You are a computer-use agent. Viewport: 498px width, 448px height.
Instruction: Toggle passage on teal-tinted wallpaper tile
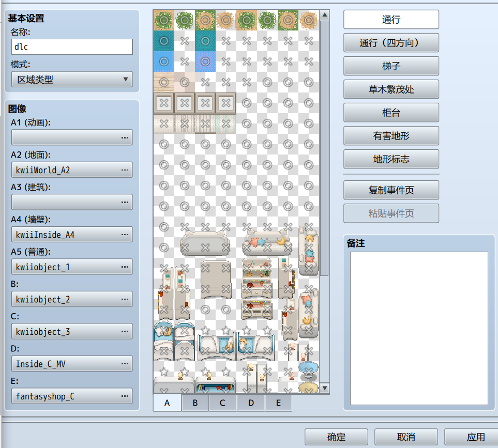[x=226, y=123]
